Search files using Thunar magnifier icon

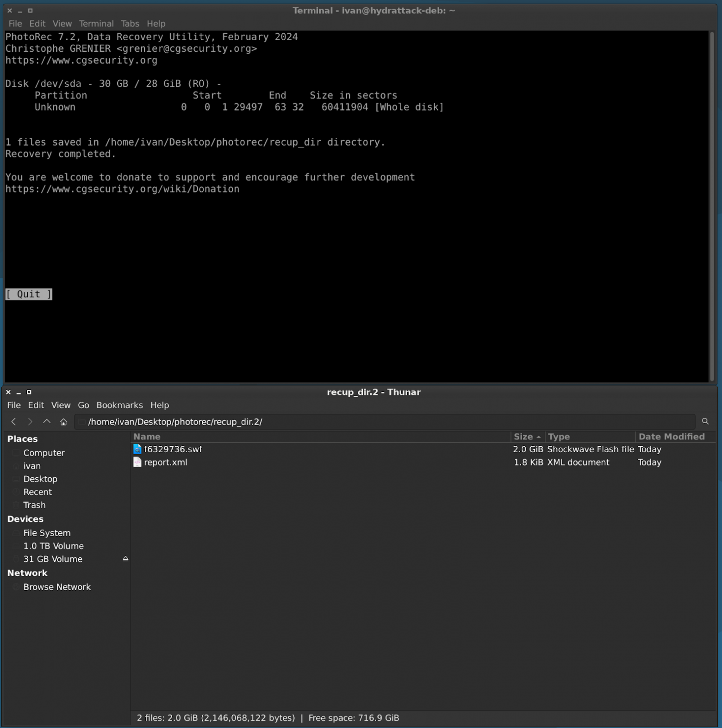pos(705,421)
